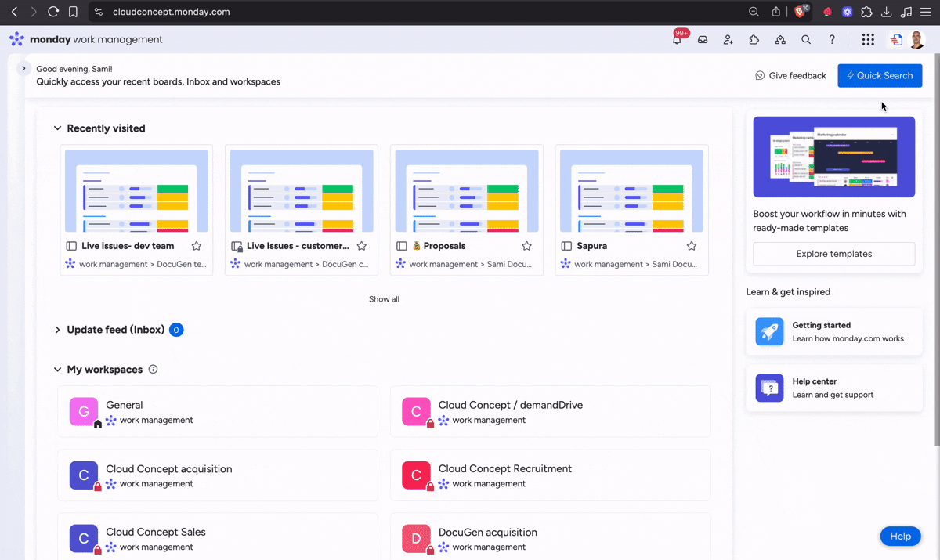Expand the left sidebar arrow
The height and width of the screenshot is (560, 940).
click(23, 69)
